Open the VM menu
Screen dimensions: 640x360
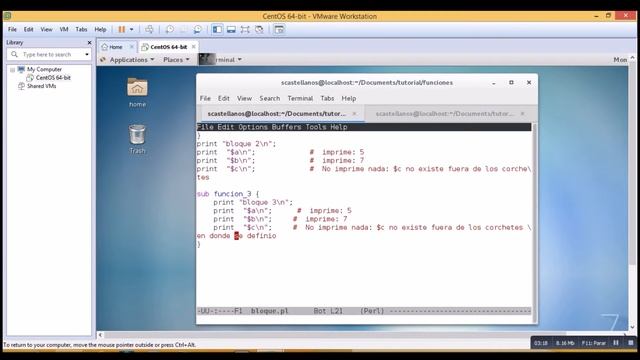[x=64, y=29]
